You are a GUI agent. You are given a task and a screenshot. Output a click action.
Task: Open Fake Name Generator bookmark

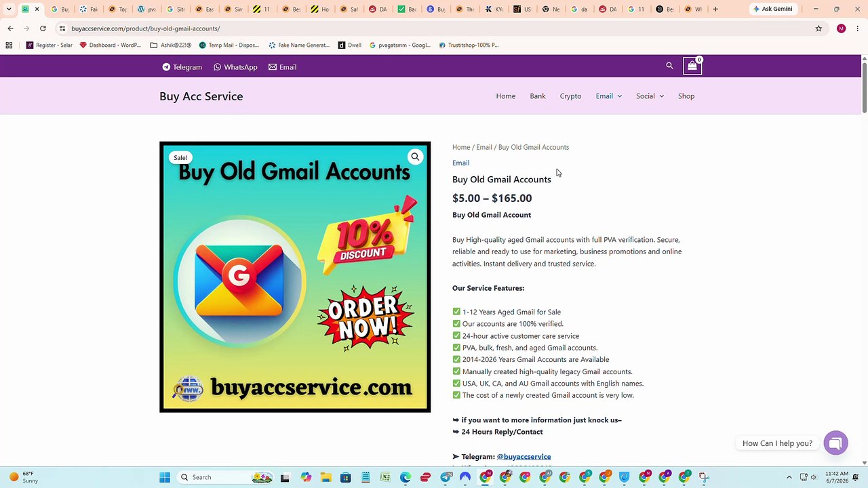coord(298,45)
